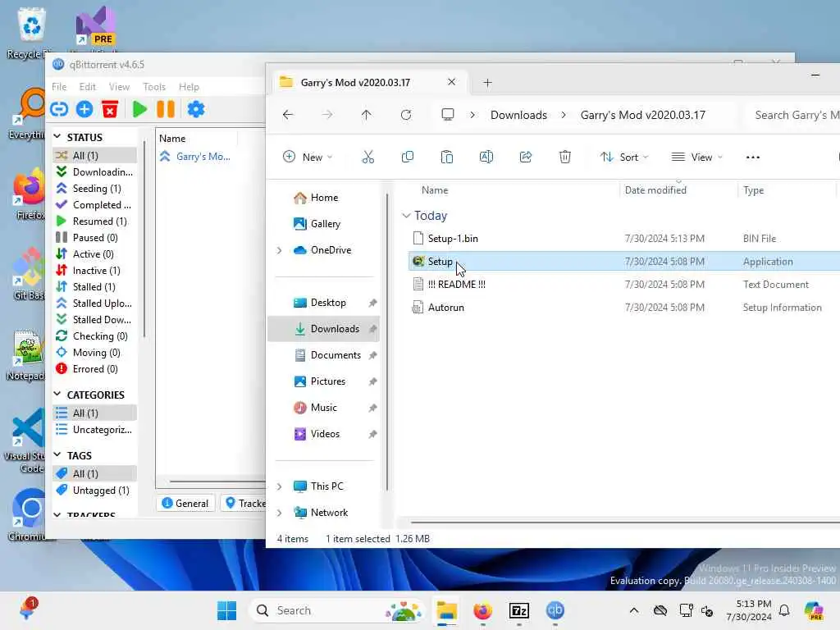
Task: Show hidden system tray icons chevron
Action: (x=634, y=610)
